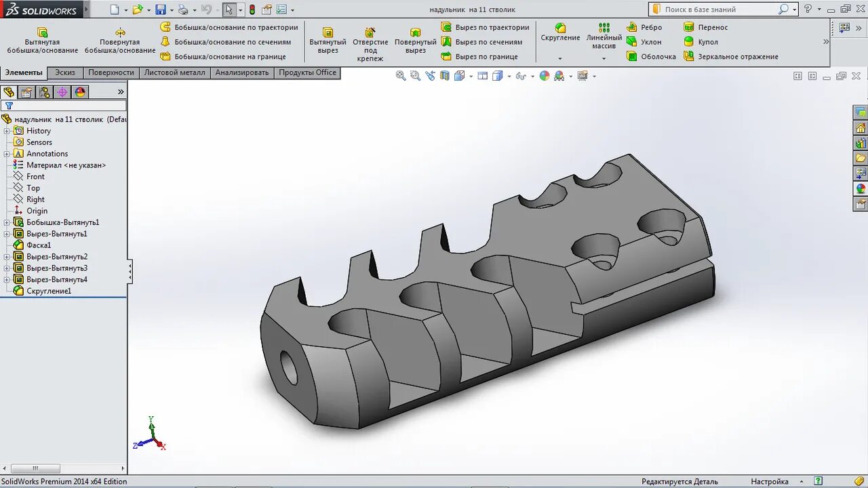Select the Ребро rib tool
Image resolution: width=868 pixels, height=488 pixels.
click(644, 27)
